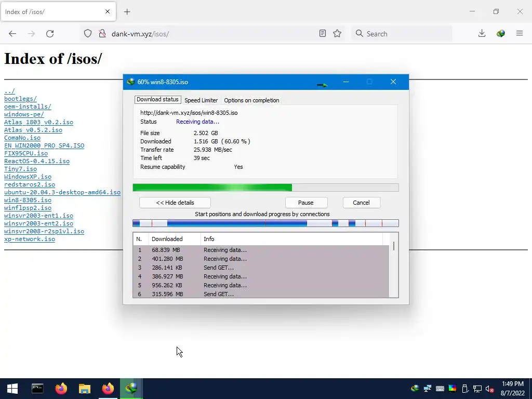Switch to the Speed Limiter tab
The height and width of the screenshot is (399, 532).
pyautogui.click(x=201, y=100)
